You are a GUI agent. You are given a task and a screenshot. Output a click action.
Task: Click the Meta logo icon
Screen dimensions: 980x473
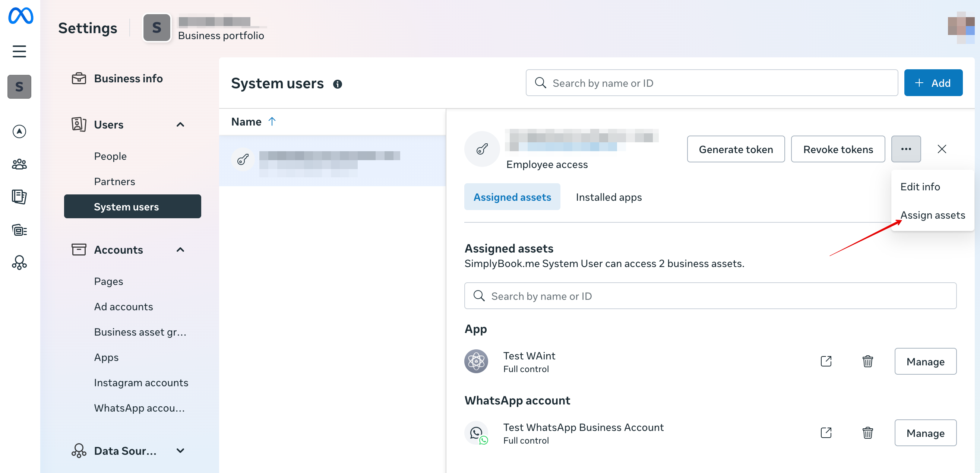[x=20, y=16]
